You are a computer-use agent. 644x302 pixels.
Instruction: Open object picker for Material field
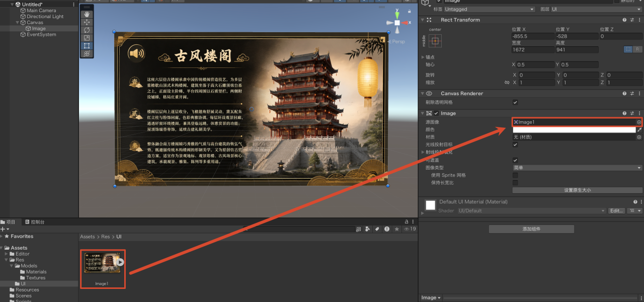(639, 137)
